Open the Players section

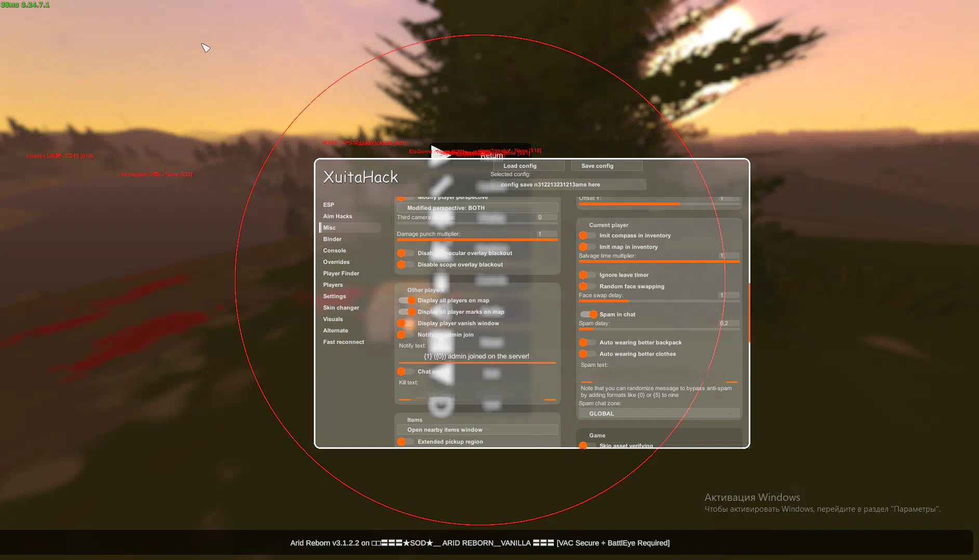tap(333, 285)
